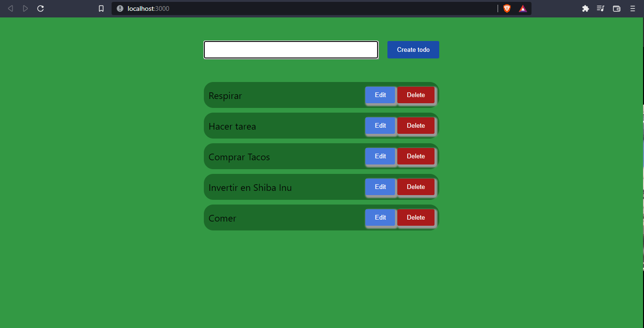Edit the "Hacer tarea" todo
The image size is (644, 328).
(x=380, y=125)
